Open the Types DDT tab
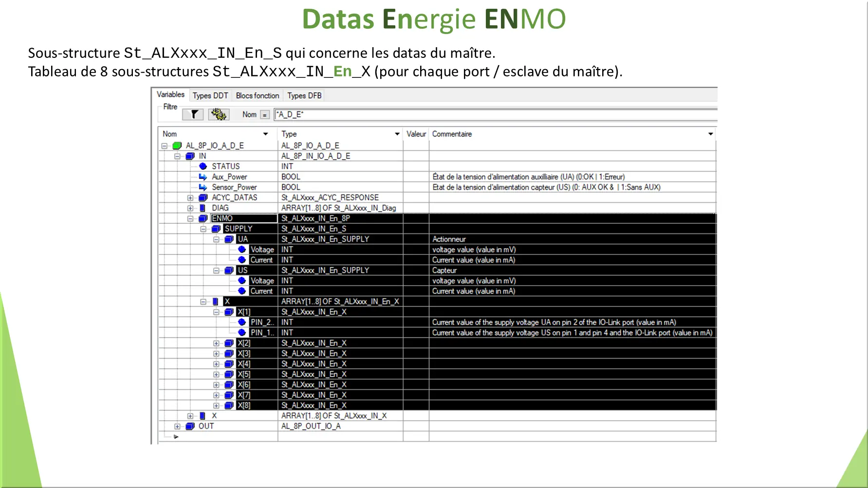The image size is (868, 488). coord(210,96)
